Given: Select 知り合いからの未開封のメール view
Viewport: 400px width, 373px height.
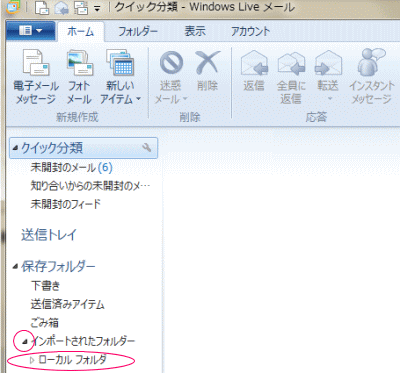Looking at the screenshot, I should (x=90, y=185).
